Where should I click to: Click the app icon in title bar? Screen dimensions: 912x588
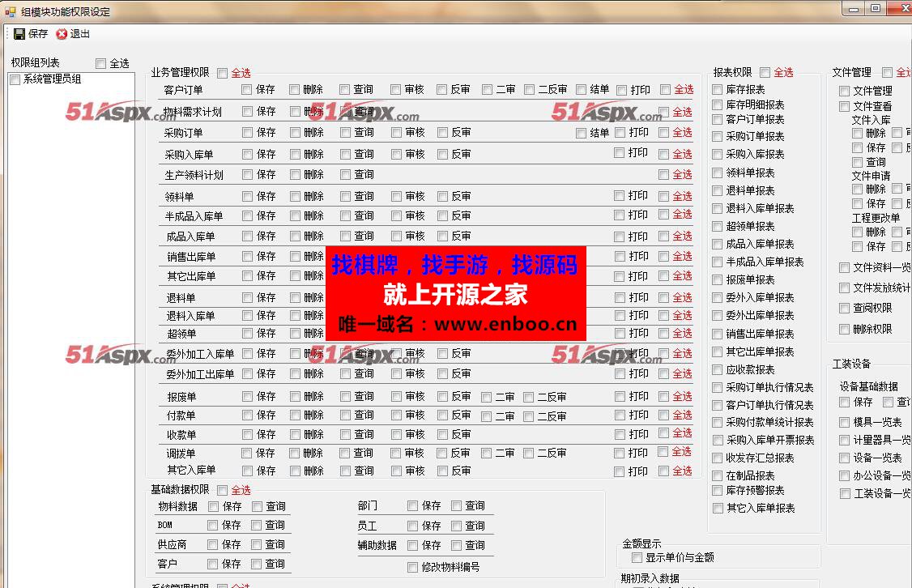pos(10,11)
